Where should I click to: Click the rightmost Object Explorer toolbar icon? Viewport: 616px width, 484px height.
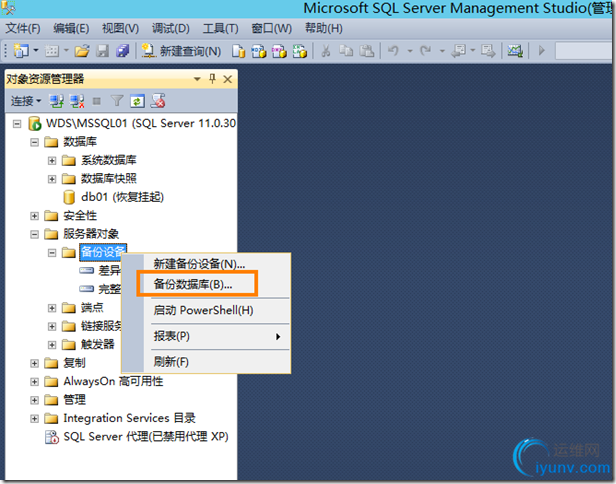point(158,101)
